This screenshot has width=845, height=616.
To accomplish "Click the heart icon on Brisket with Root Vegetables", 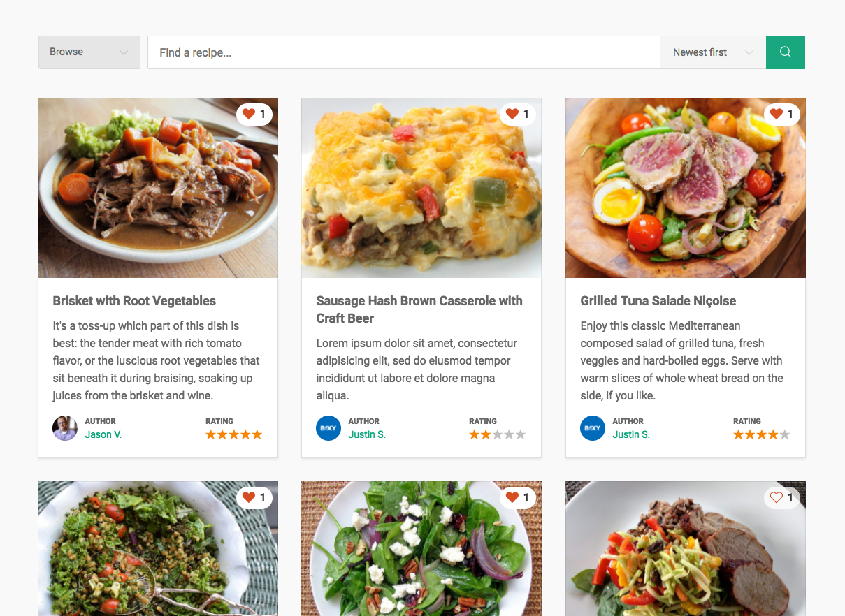I will [x=249, y=114].
